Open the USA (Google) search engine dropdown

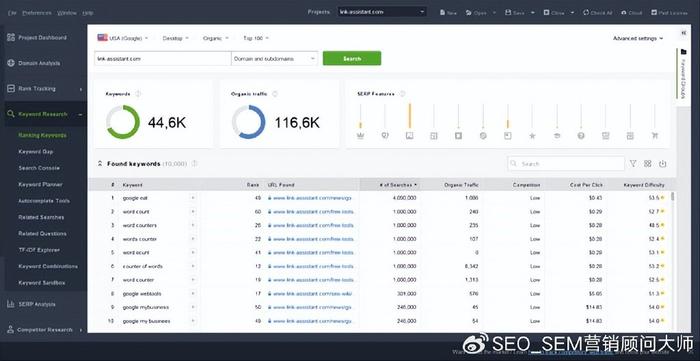(123, 38)
